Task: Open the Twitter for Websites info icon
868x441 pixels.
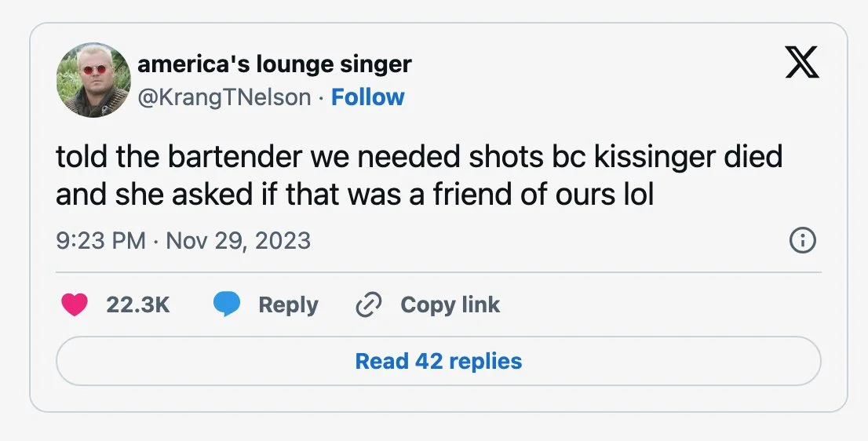Action: (x=802, y=241)
